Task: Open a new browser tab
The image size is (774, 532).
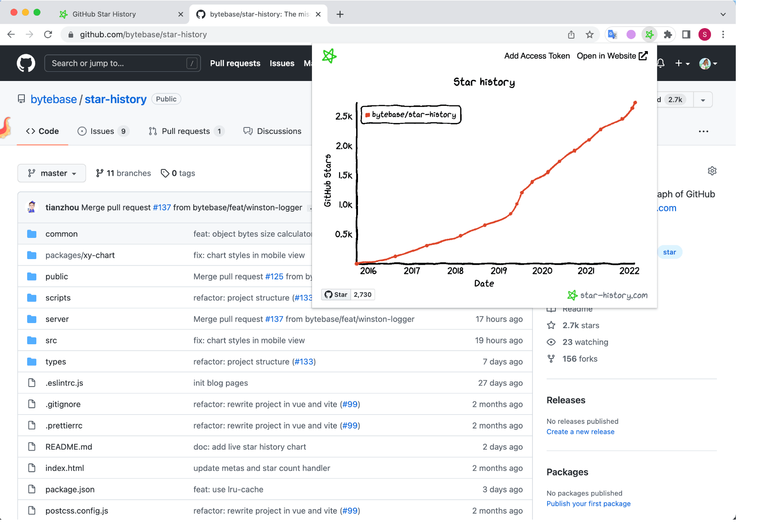Action: click(x=340, y=14)
